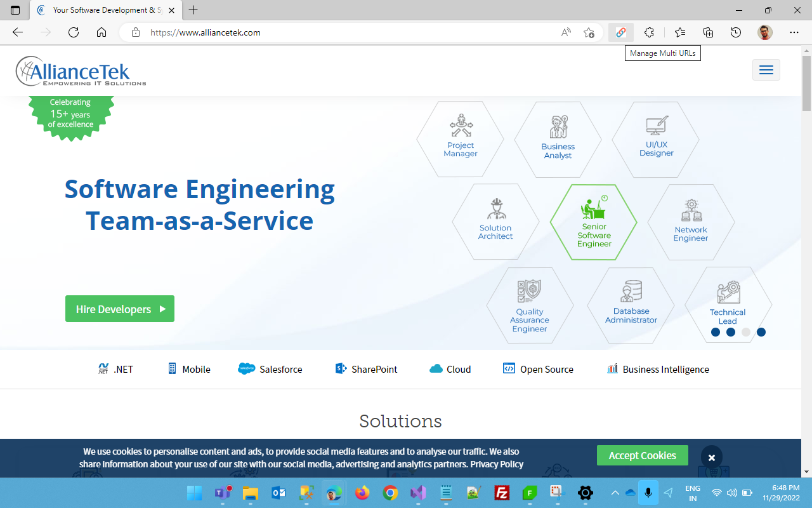Select the Mobile technology icon
Image resolution: width=812 pixels, height=508 pixels.
172,368
